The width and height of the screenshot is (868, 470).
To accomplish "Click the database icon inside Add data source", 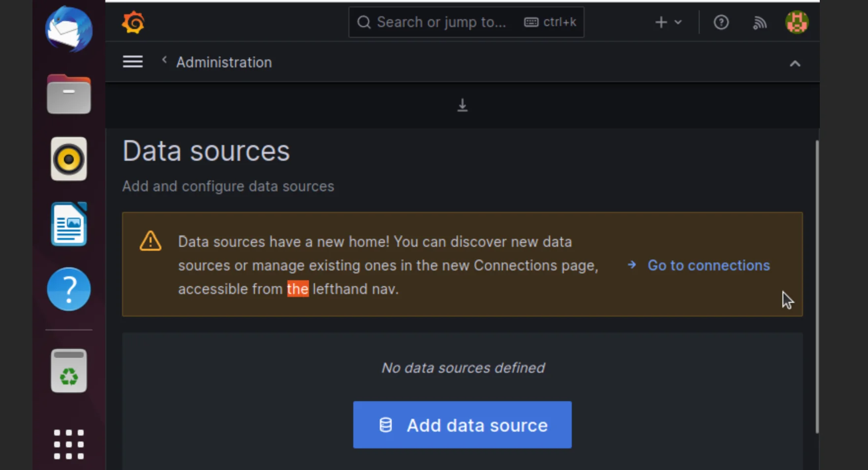I will 386,425.
